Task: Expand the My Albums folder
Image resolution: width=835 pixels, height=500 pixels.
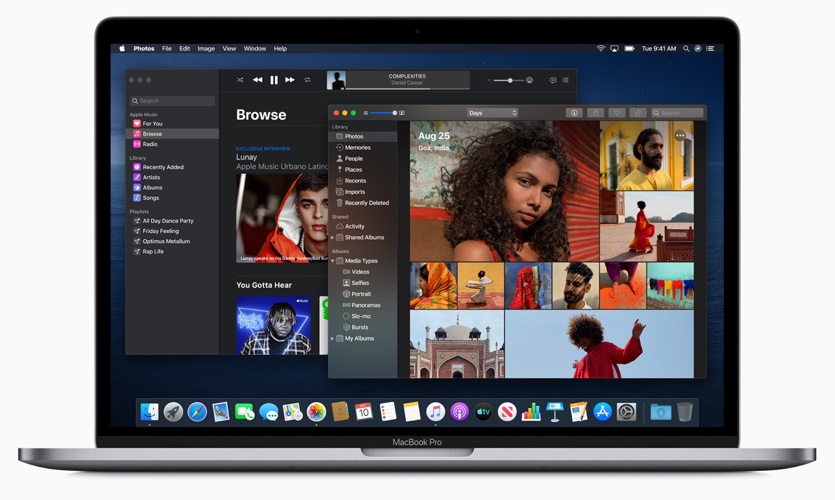Action: (333, 339)
